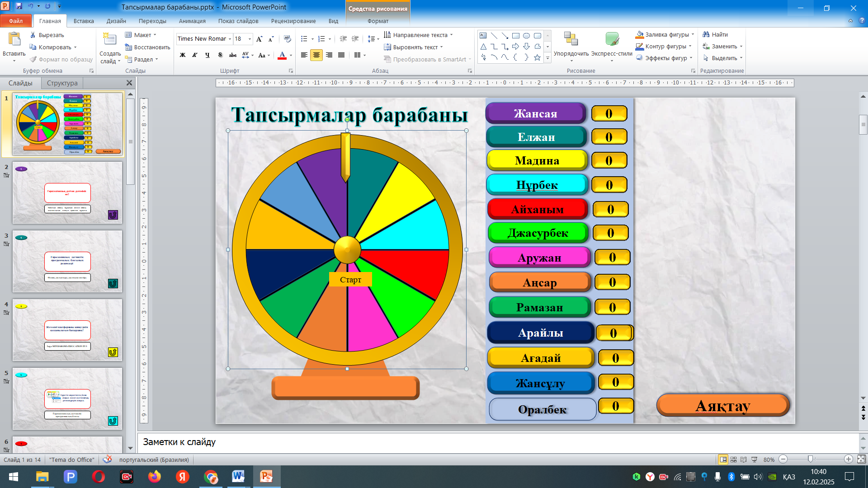The height and width of the screenshot is (488, 868).
Task: Toggle bold formatting
Action: point(183,55)
